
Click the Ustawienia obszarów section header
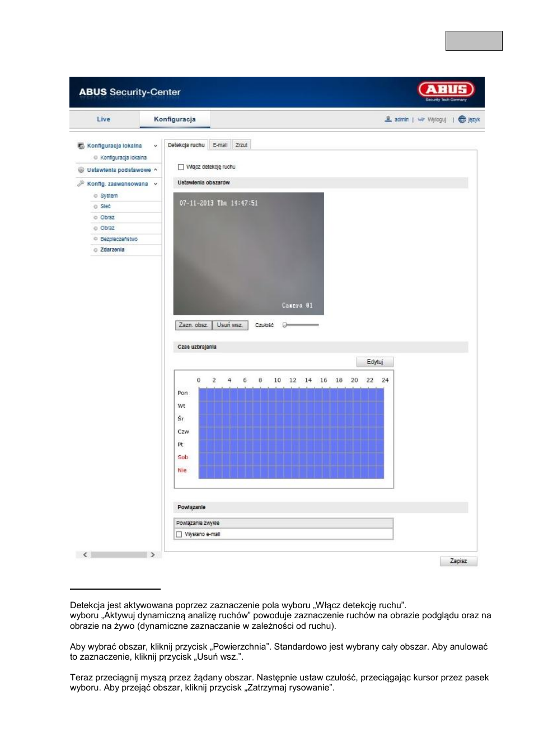pos(321,183)
